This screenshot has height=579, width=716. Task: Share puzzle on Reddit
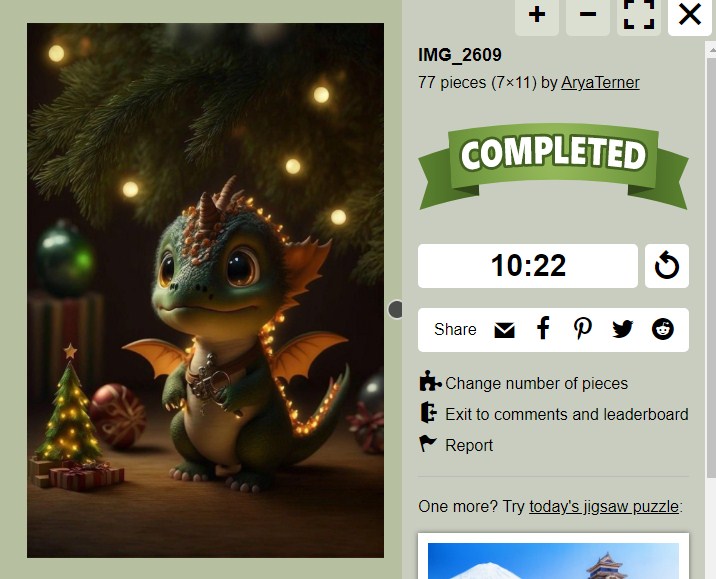[x=663, y=329]
